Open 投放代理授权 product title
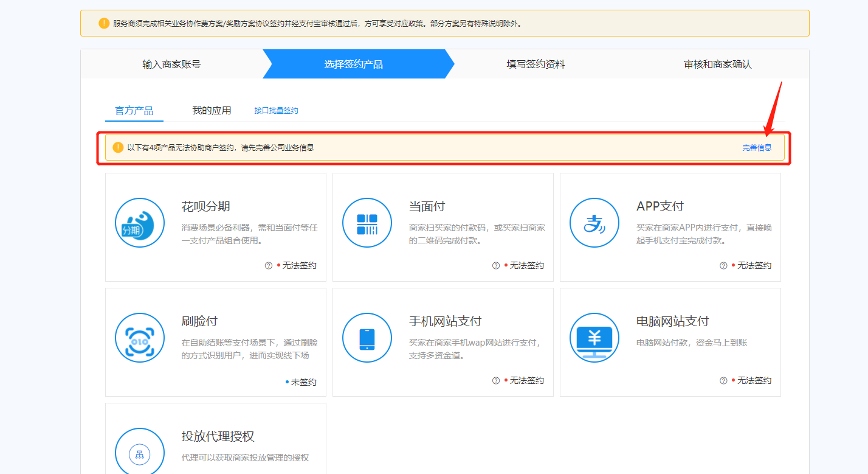Screen dimensions: 868x474 [x=218, y=436]
